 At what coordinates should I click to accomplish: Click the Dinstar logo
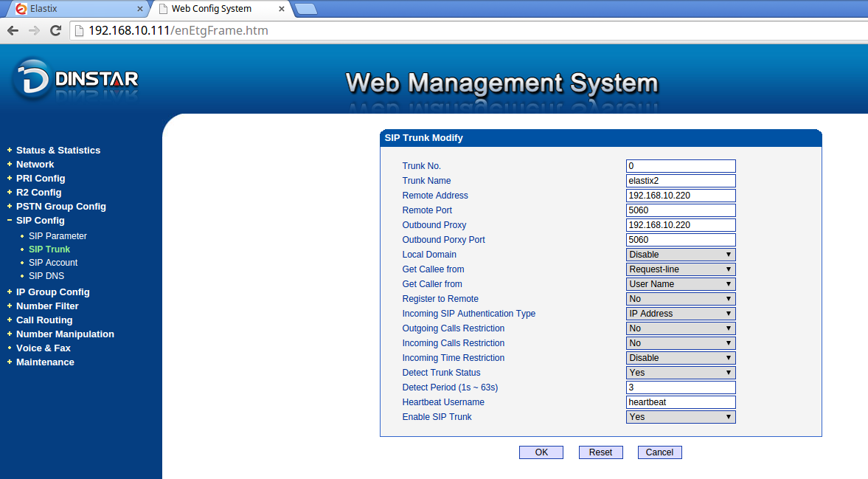pos(75,80)
